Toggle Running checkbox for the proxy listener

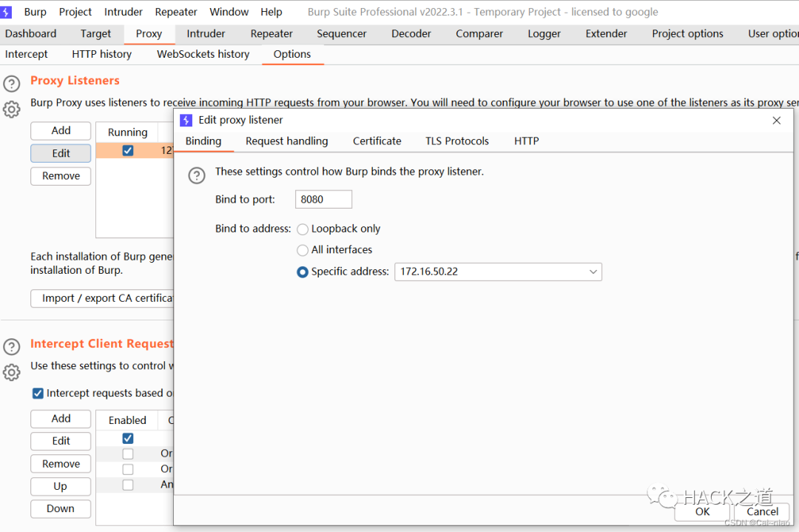[x=128, y=150]
